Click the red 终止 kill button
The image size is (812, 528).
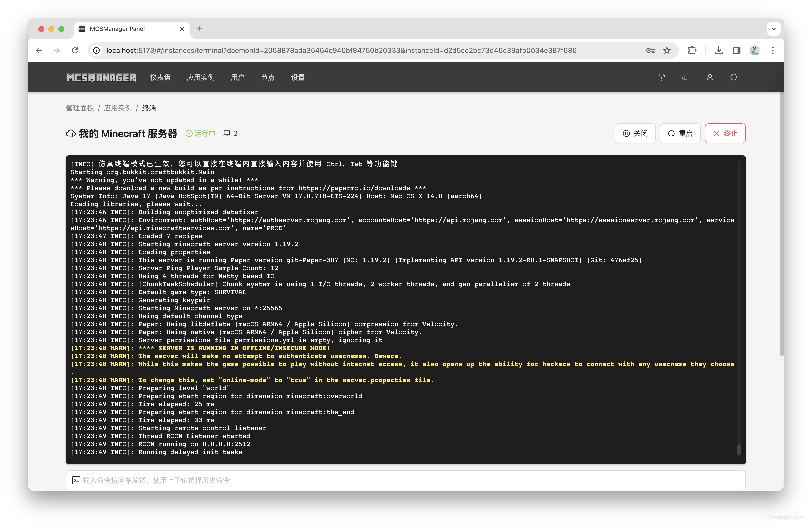[725, 133]
